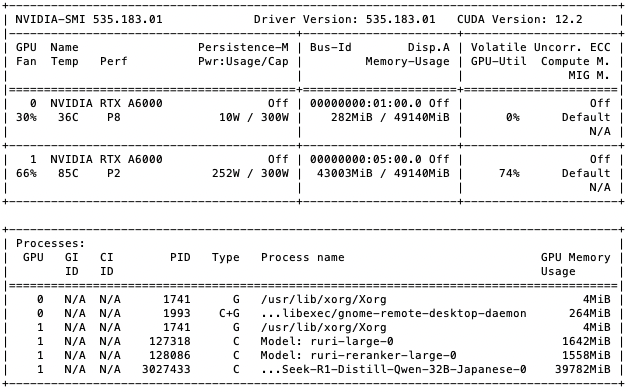Click the C+G process type cell
628x392 pixels.
pos(229,313)
